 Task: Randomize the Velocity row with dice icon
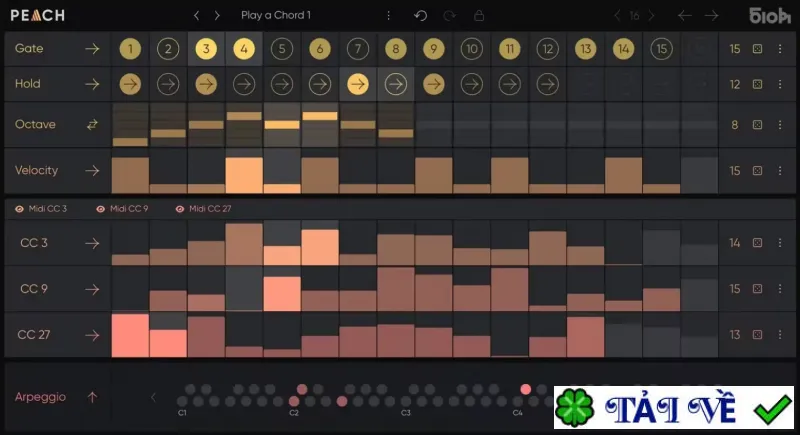click(x=758, y=170)
